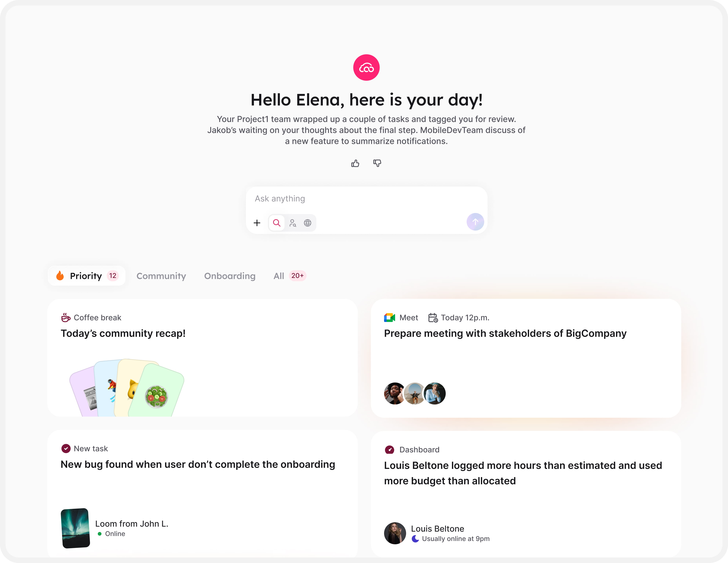Click the Coffee break cup icon
Screen dimensions: 728x563
[x=66, y=317]
